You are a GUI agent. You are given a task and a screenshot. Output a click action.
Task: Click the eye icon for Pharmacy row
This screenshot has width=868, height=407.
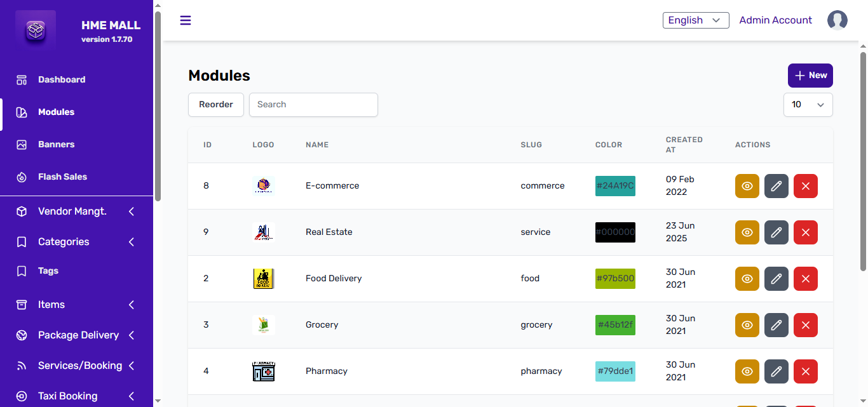pyautogui.click(x=747, y=371)
